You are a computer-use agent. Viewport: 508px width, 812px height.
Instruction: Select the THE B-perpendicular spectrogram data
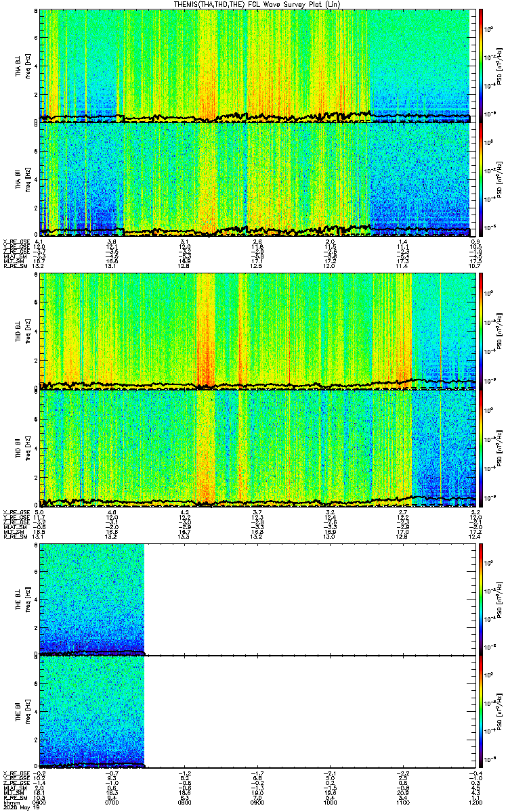(92, 599)
